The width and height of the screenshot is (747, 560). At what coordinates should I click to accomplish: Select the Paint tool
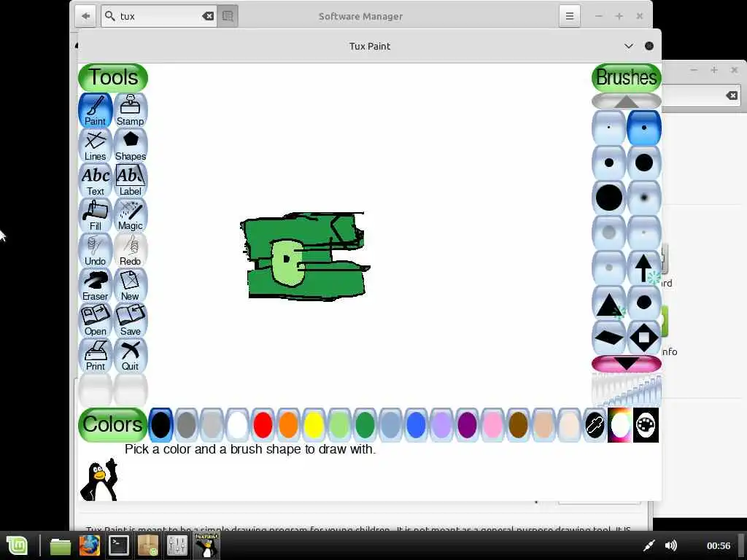tap(96, 110)
